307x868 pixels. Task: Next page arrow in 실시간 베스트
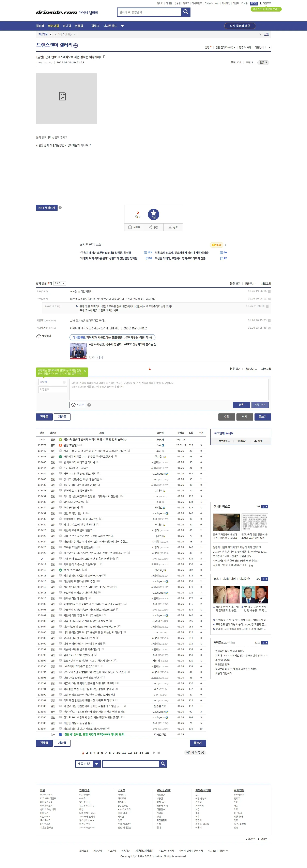tap(266, 506)
